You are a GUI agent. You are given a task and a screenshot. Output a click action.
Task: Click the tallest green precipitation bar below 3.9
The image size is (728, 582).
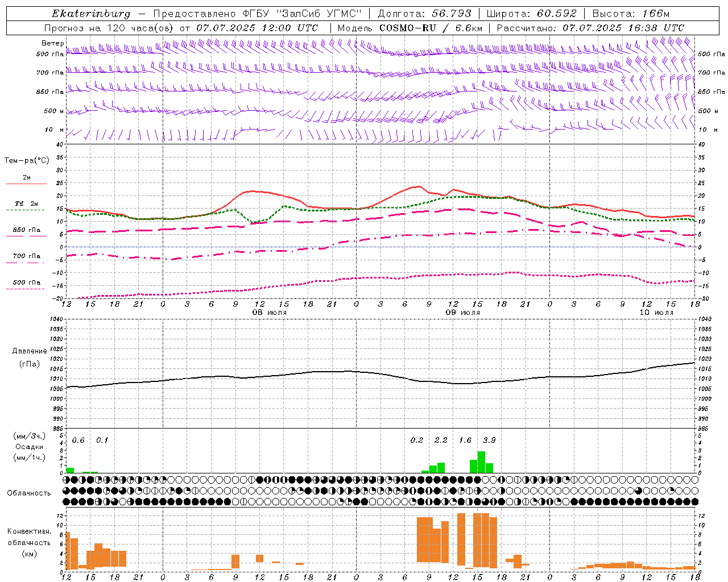(x=481, y=462)
